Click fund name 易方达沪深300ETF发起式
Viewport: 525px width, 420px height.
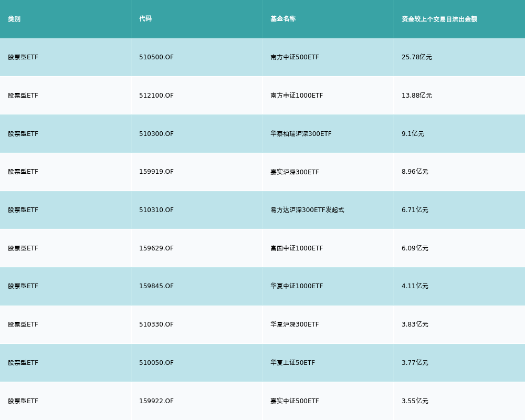point(307,210)
